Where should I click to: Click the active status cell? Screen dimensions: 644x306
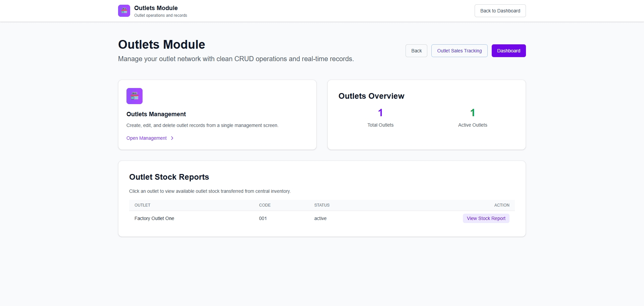pyautogui.click(x=320, y=218)
